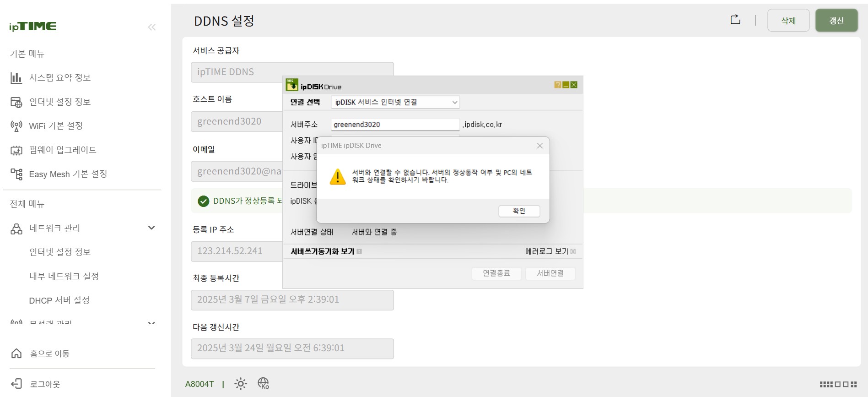This screenshot has height=397, width=868.
Task: Close the ipTIME ipDISK Drive error dialog
Action: [540, 146]
